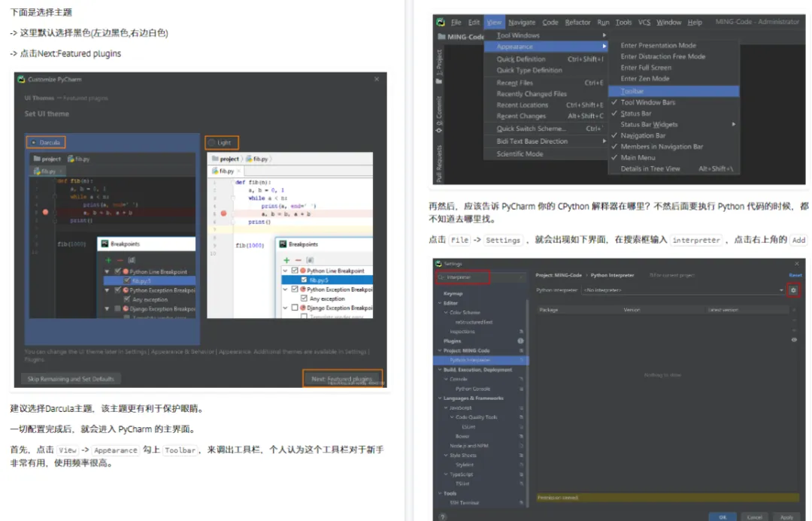Viewport: 812px width, 521px height.
Task: Click the PyCharm logo in Settings title bar
Action: coord(438,264)
